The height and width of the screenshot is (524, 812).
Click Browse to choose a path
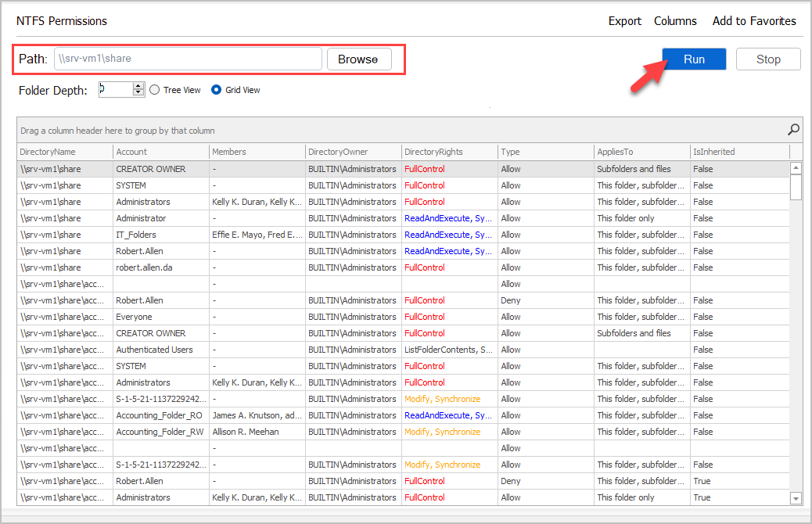[358, 59]
